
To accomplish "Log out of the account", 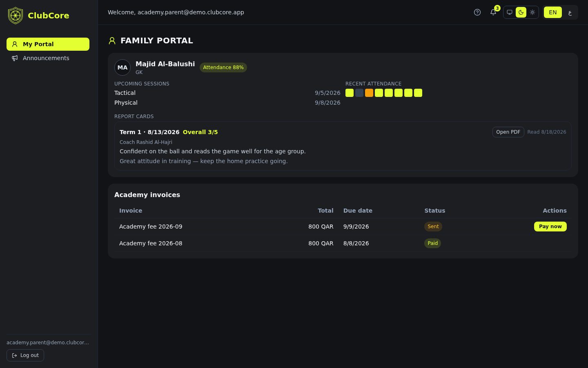I will 25,355.
